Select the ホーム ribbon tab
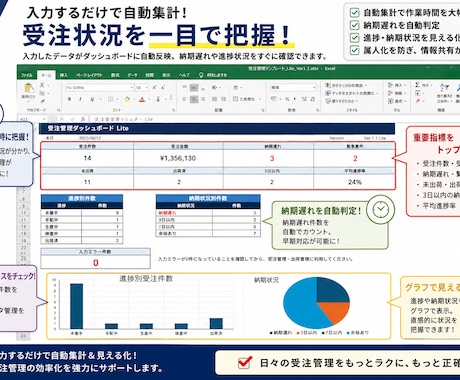 pyautogui.click(x=46, y=75)
